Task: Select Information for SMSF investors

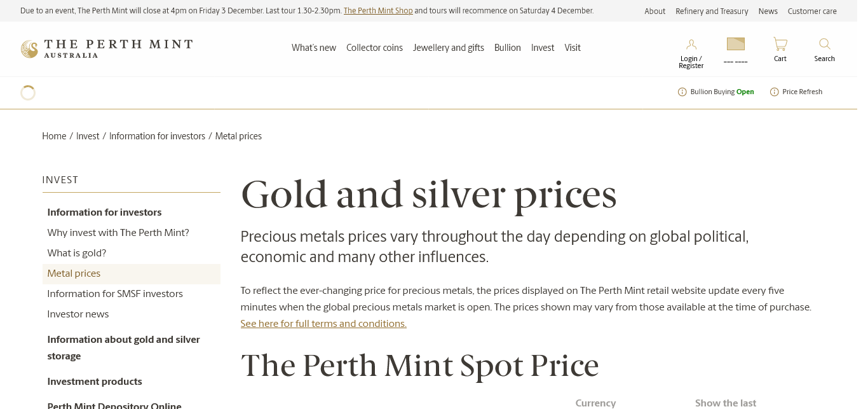Action: [115, 294]
